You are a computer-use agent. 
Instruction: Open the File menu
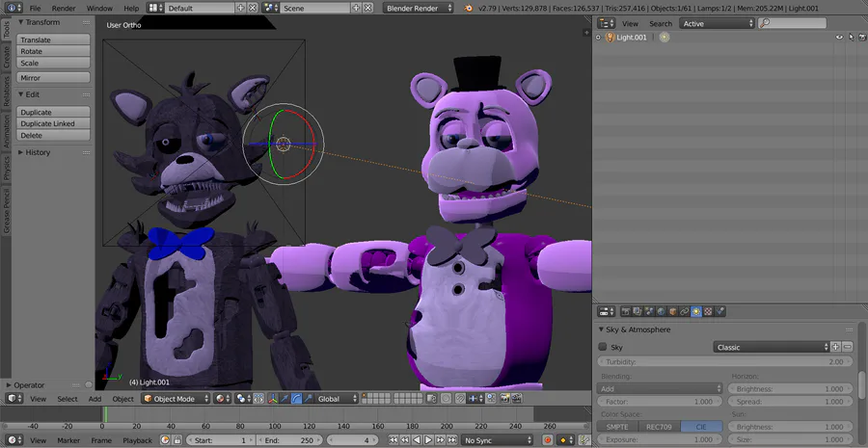pyautogui.click(x=35, y=9)
